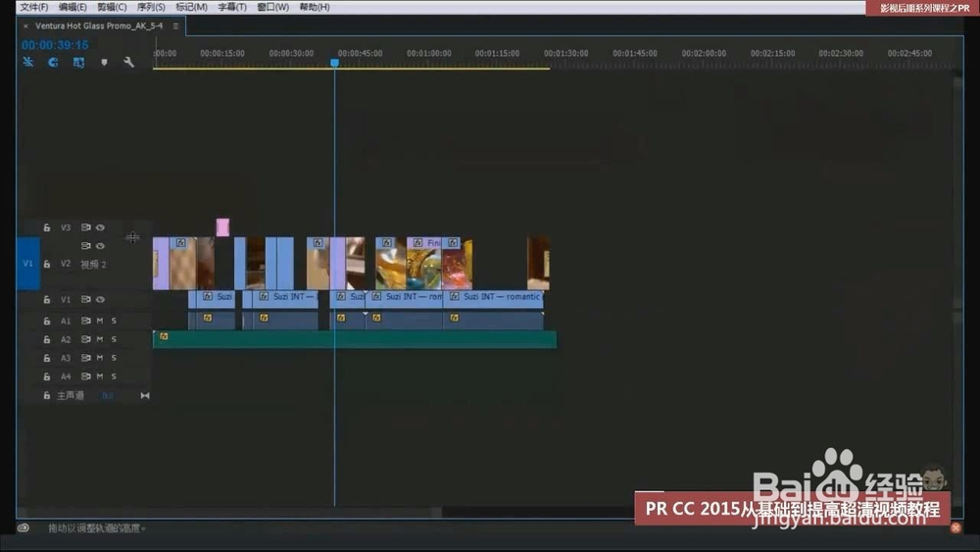This screenshot has height=552, width=980.
Task: Add a marker with the marker icon
Action: point(105,62)
